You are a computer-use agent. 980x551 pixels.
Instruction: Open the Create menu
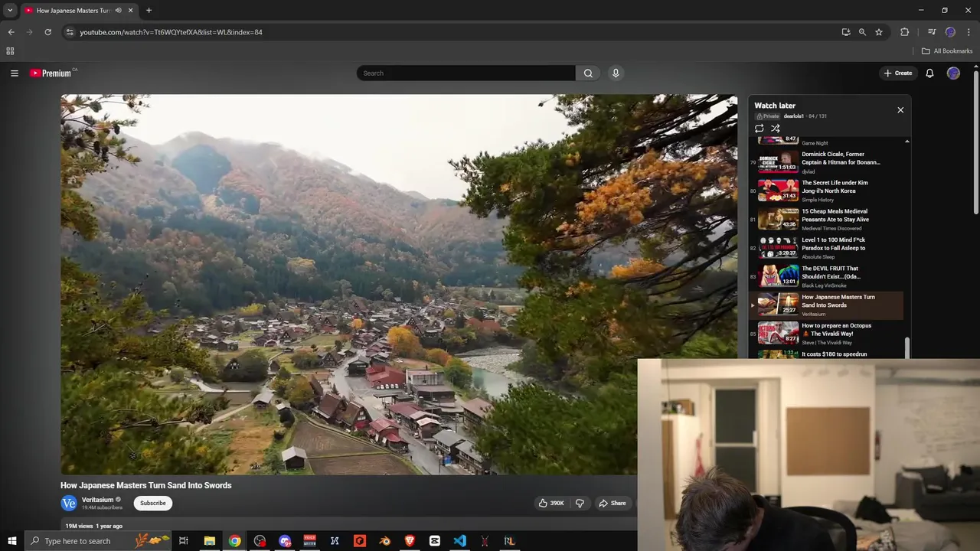[898, 73]
